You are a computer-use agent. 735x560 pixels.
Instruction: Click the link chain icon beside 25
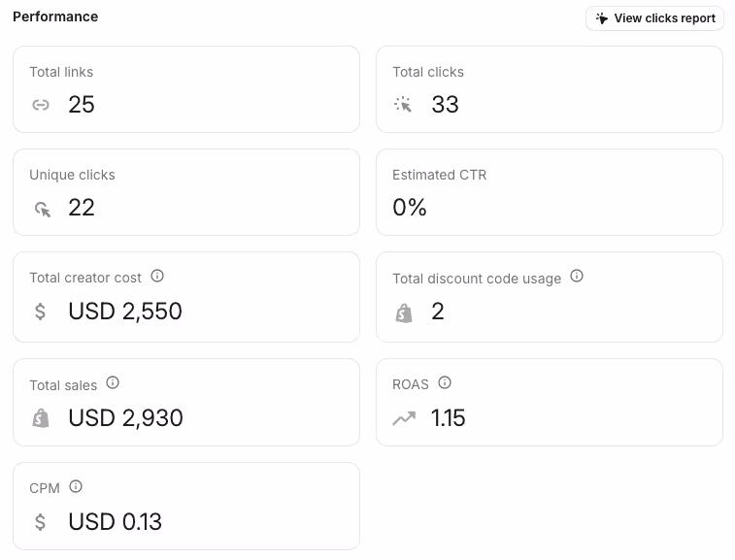click(41, 105)
